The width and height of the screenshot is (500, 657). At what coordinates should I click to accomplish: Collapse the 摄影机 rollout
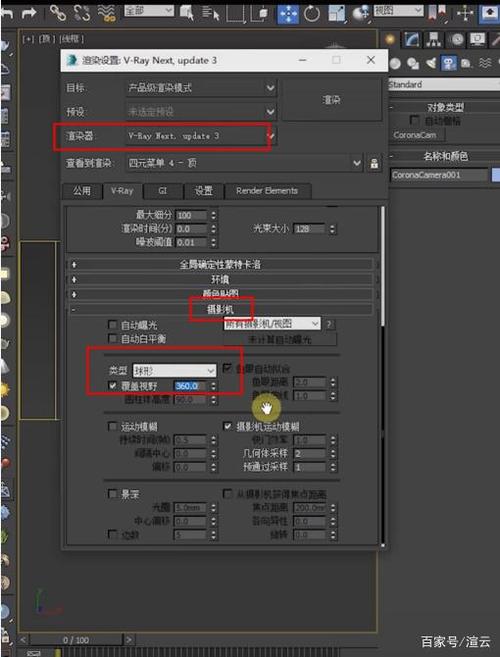220,310
